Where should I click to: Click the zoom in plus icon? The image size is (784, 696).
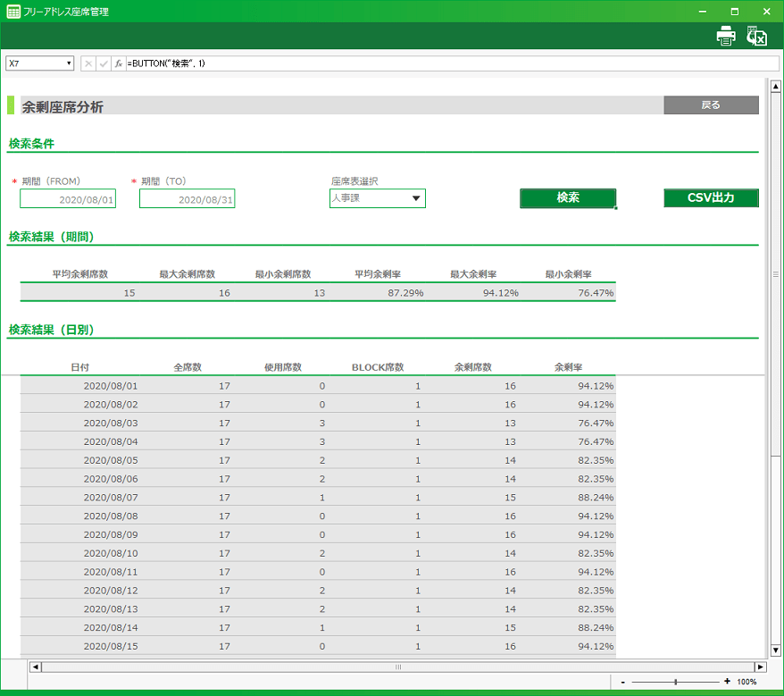[x=727, y=682]
